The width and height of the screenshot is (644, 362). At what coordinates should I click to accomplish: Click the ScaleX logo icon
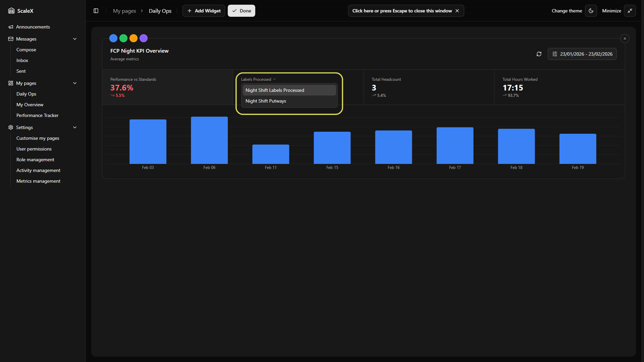(11, 11)
